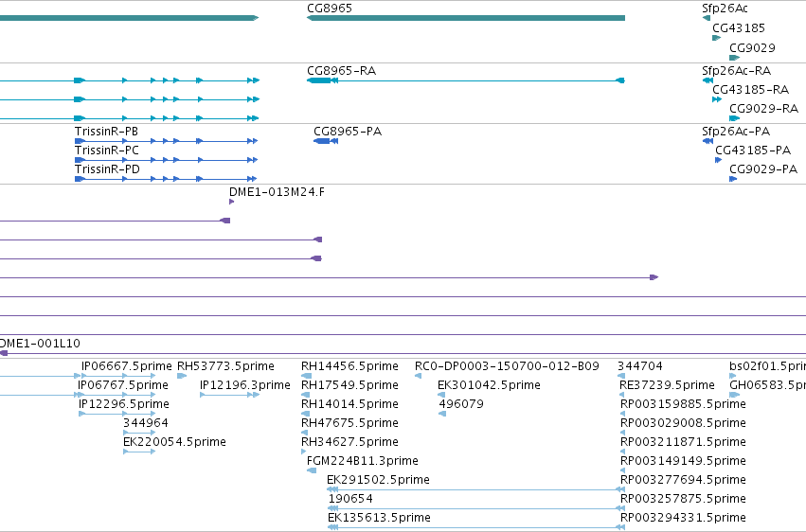Select the Sfp26Ac gene label
This screenshot has width=806, height=532.
725,9
